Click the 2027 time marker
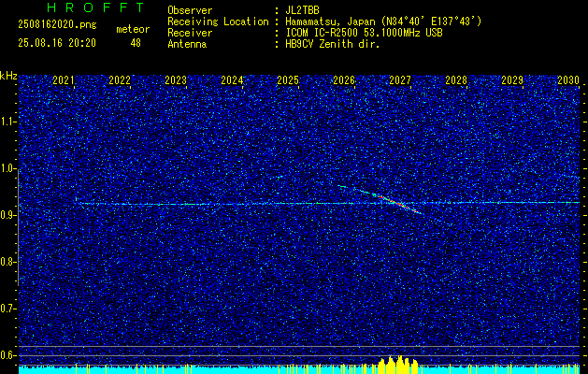Screen dimensions: 588x374 pyautogui.click(x=400, y=80)
